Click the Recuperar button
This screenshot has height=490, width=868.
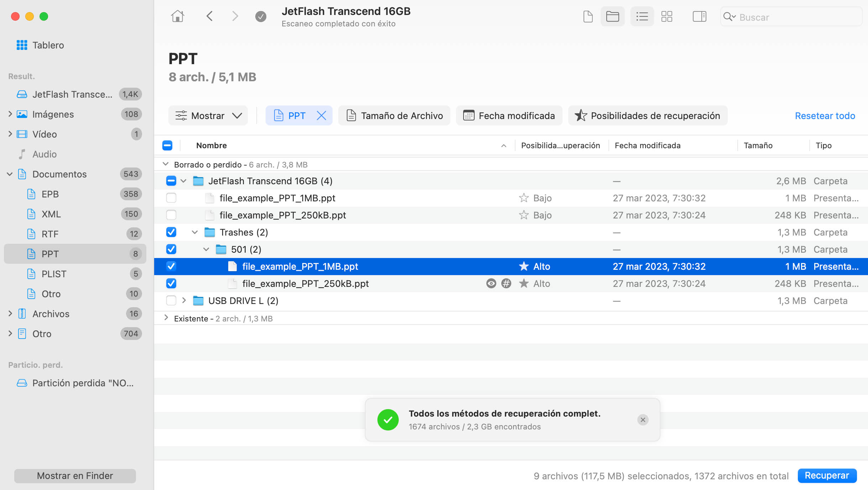tap(827, 476)
